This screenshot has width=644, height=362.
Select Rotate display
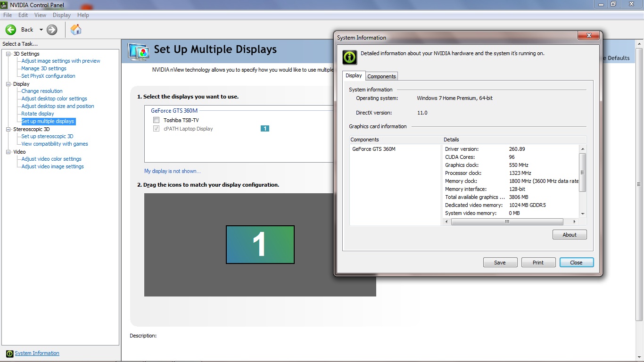tap(38, 114)
